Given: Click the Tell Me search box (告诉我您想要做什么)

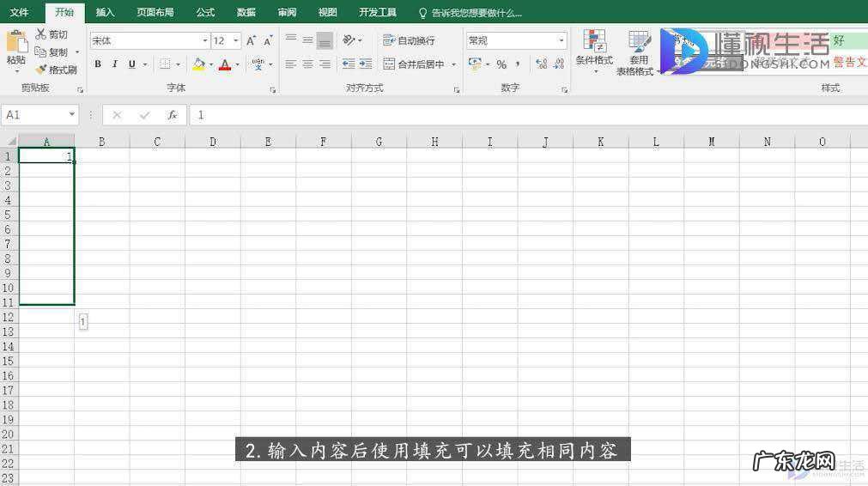Looking at the screenshot, I should pyautogui.click(x=470, y=13).
